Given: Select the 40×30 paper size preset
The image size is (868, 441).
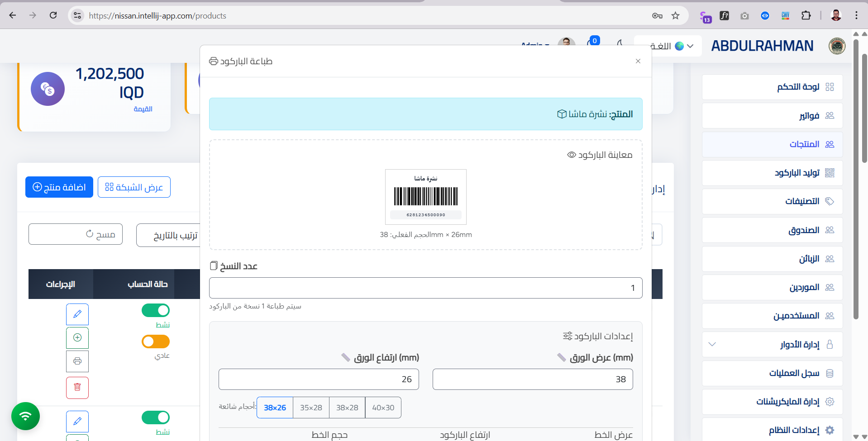Looking at the screenshot, I should (x=382, y=407).
